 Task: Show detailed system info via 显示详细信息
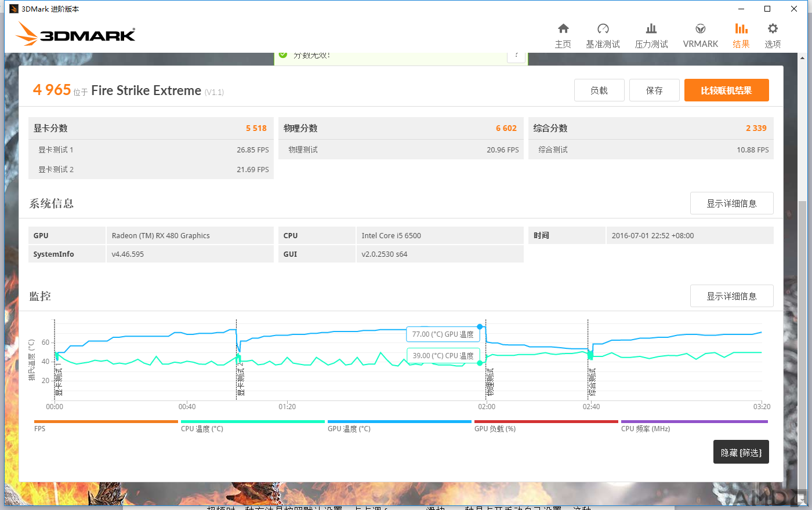pos(732,203)
